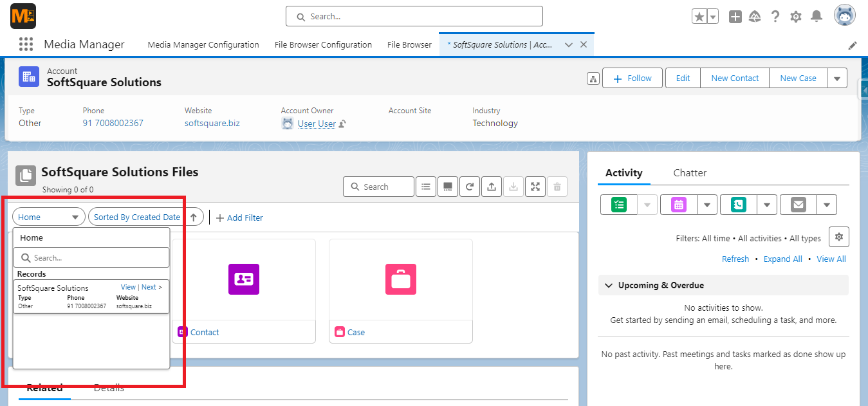Image resolution: width=868 pixels, height=406 pixels.
Task: Open the Home folder dropdown
Action: [x=49, y=217]
